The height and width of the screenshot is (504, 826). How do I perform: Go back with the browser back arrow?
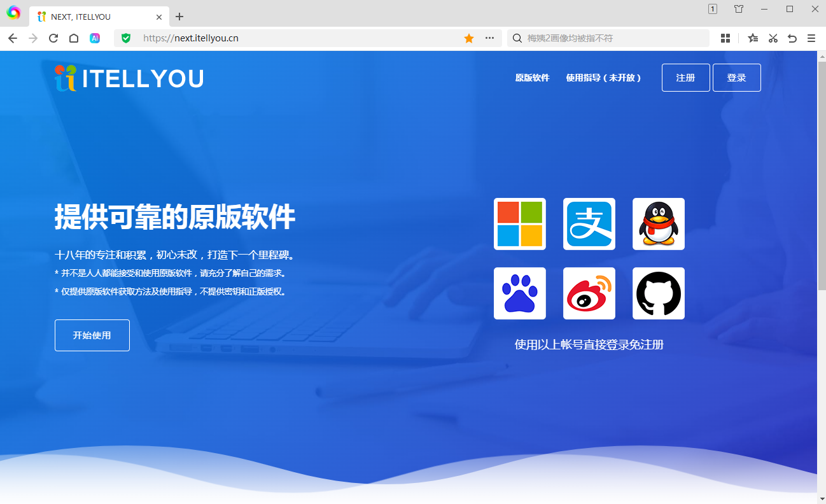click(13, 38)
